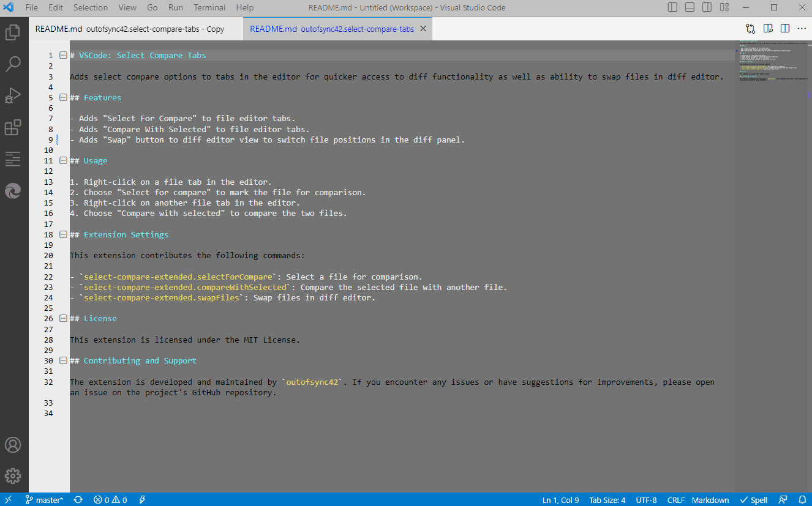
Task: Click the line '1. Right-click on a file tab in the editor.'
Action: pyautogui.click(x=171, y=182)
